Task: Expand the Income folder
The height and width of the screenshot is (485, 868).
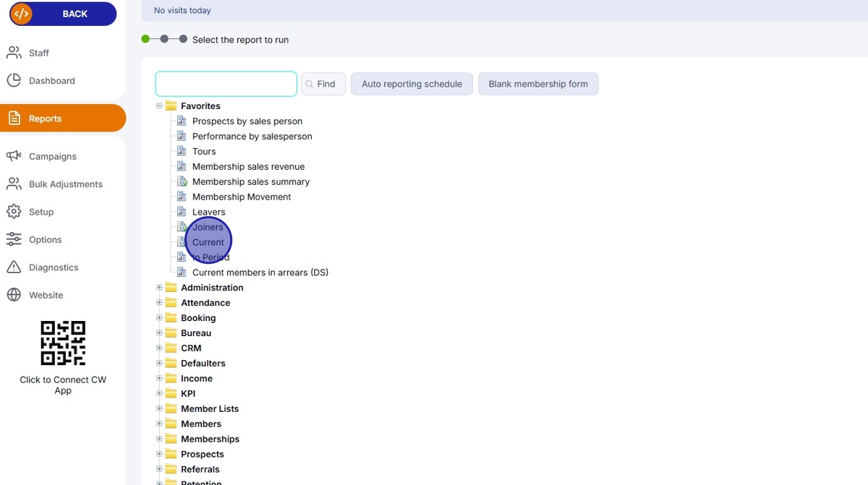Action: [x=159, y=379]
